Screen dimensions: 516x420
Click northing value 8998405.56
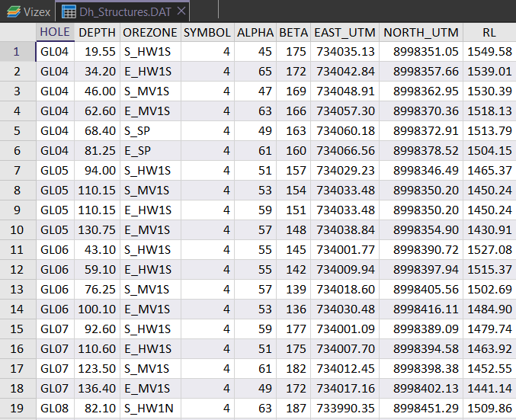coord(421,290)
